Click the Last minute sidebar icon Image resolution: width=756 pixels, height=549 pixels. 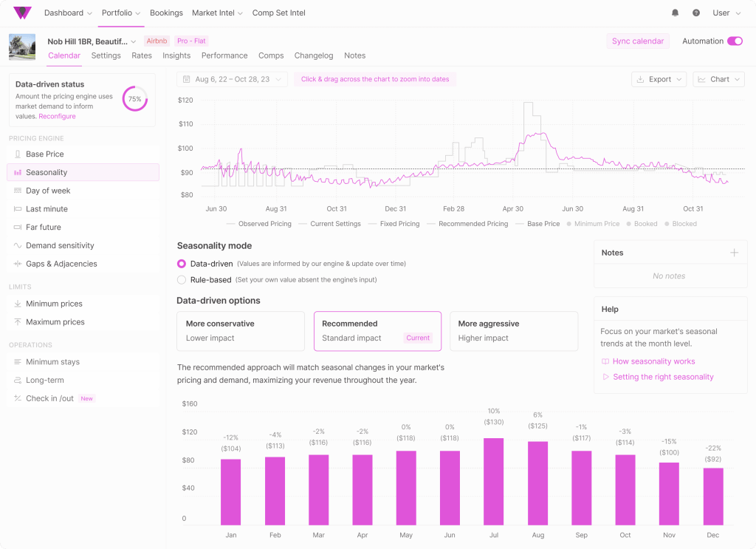click(18, 209)
